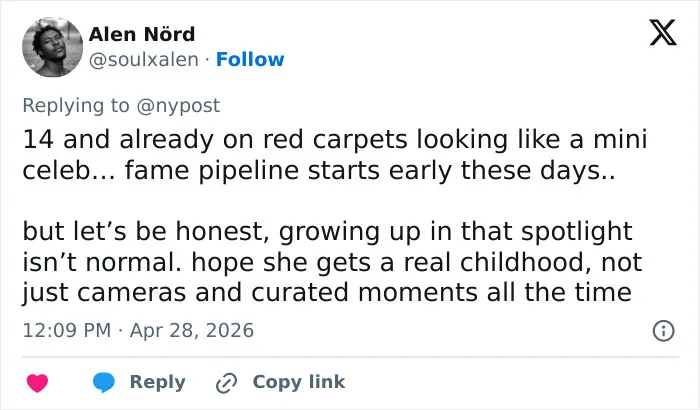Click the Copy link text
This screenshot has height=410, width=700.
click(x=299, y=382)
